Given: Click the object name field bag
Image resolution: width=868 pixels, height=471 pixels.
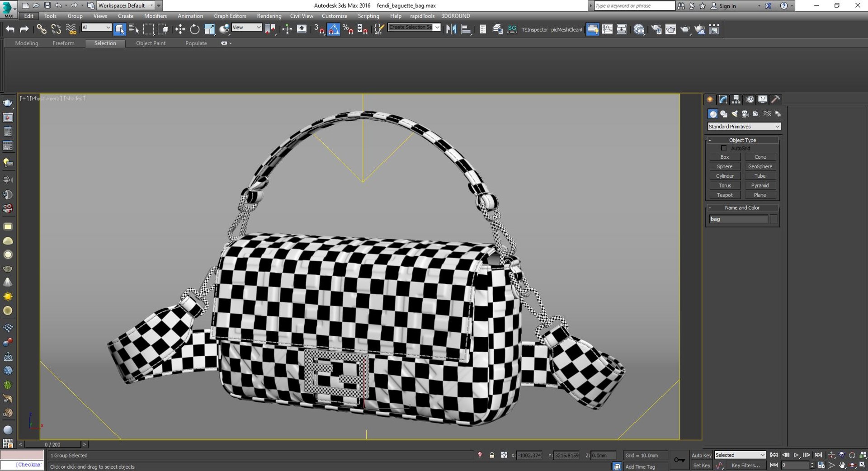Looking at the screenshot, I should tap(738, 219).
